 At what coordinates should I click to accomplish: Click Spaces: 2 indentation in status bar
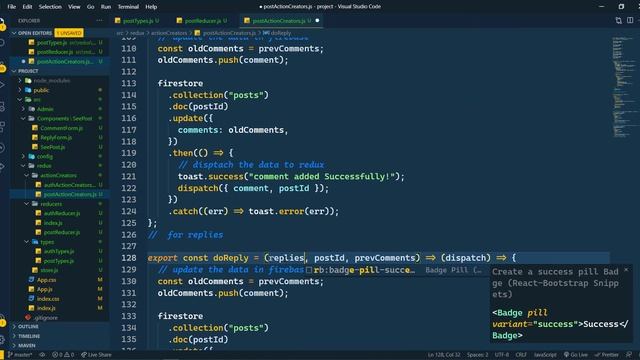(x=478, y=355)
